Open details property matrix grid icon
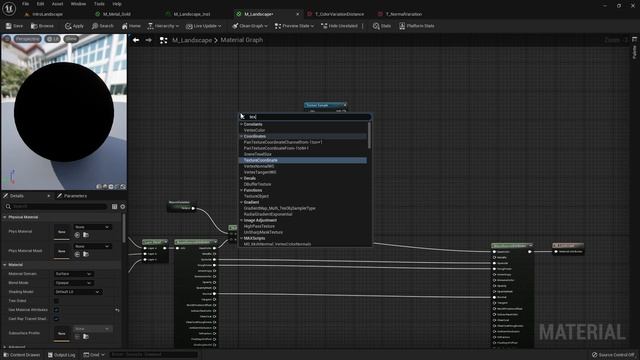Image resolution: width=640 pixels, height=360 pixels. click(114, 207)
